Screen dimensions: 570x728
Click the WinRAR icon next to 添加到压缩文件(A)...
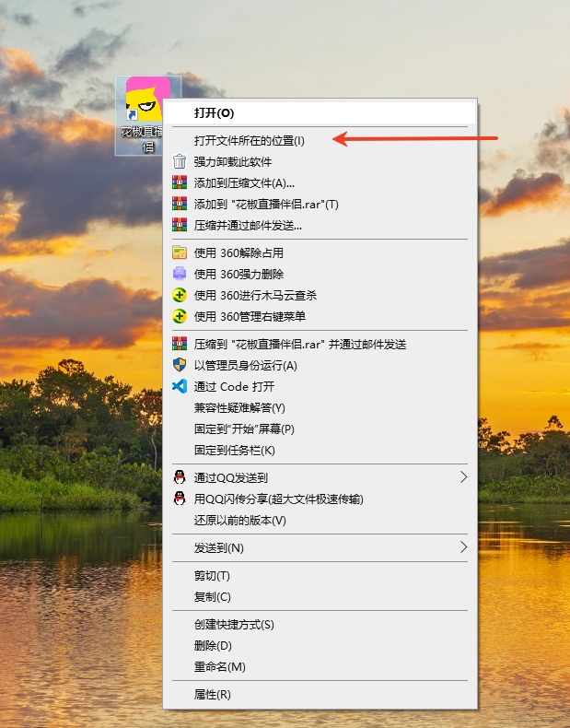pyautogui.click(x=180, y=182)
